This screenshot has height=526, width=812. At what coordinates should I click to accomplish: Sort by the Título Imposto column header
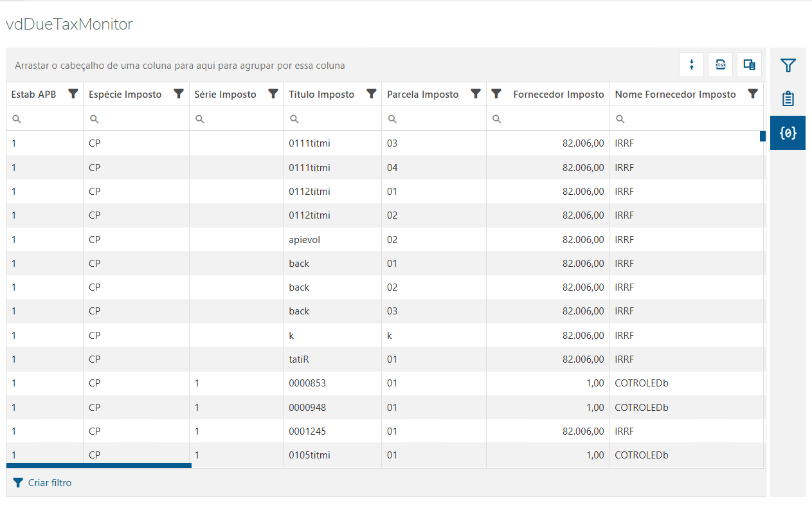[321, 95]
